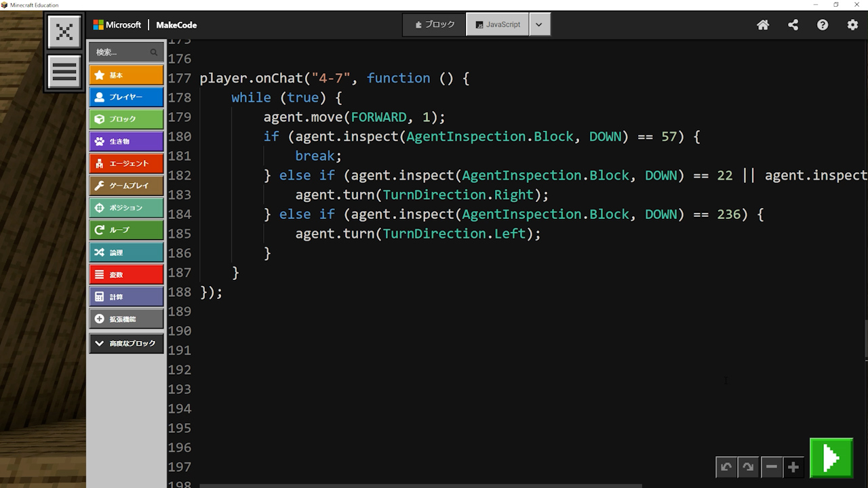This screenshot has height=488, width=868.
Task: Zoom out the code editor
Action: 771,467
